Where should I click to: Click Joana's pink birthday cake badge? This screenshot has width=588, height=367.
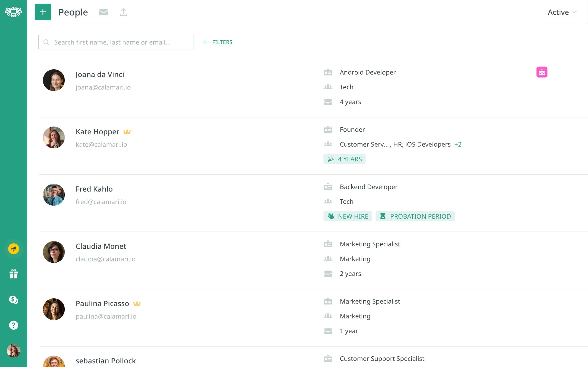542,72
